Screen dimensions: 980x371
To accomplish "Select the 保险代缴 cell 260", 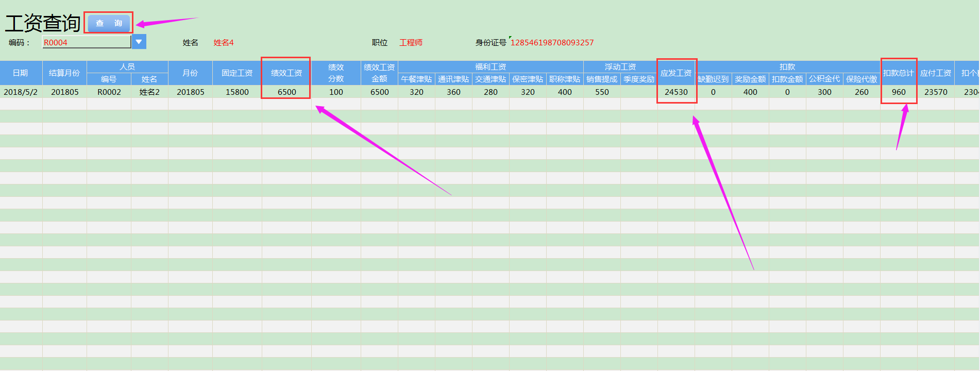I will tap(861, 92).
